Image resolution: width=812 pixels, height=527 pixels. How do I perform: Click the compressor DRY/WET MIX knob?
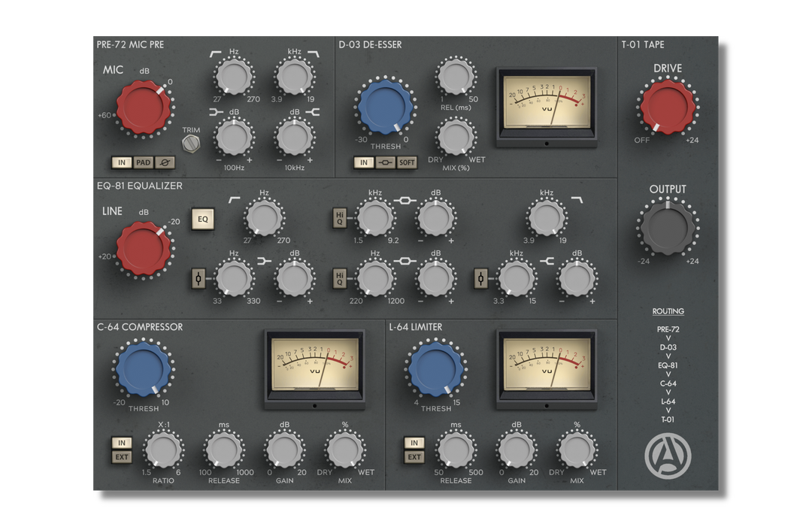[x=345, y=450]
